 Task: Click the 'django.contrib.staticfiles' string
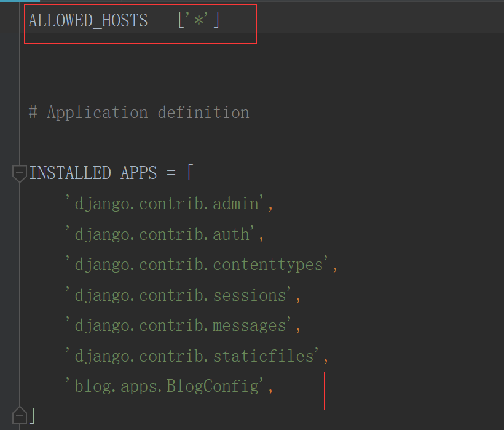coord(192,356)
